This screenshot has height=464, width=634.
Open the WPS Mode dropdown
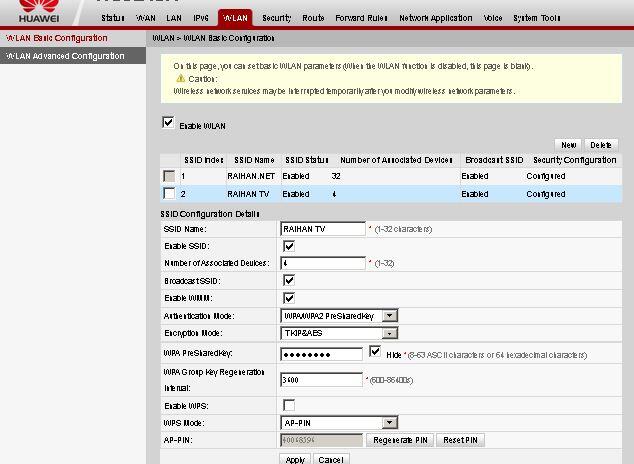(339, 423)
